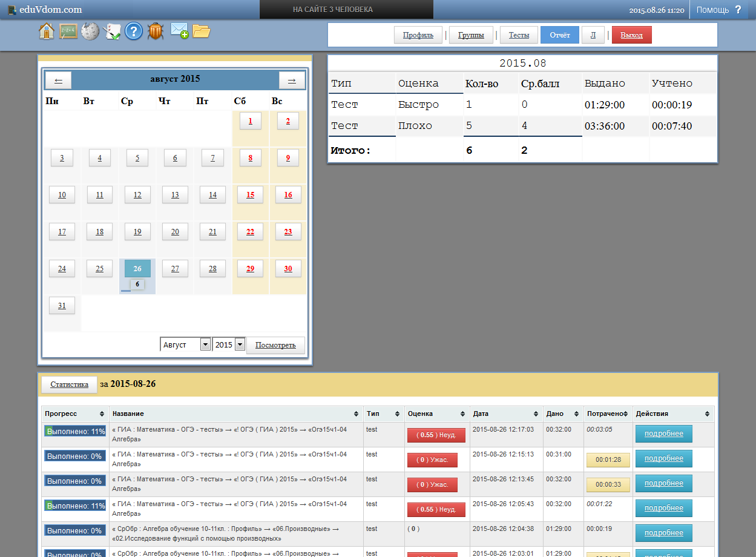Click the home house icon

[x=47, y=31]
